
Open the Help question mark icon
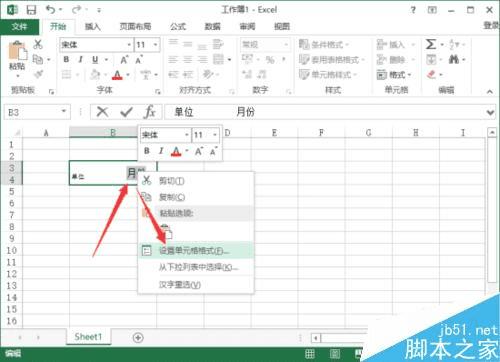coord(413,10)
